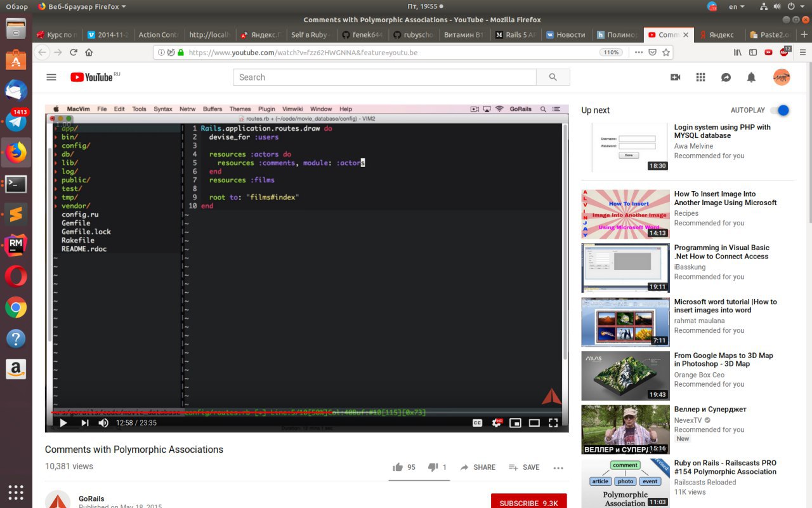The height and width of the screenshot is (508, 812).
Task: Launch Sublime Text from the dock
Action: [x=16, y=215]
